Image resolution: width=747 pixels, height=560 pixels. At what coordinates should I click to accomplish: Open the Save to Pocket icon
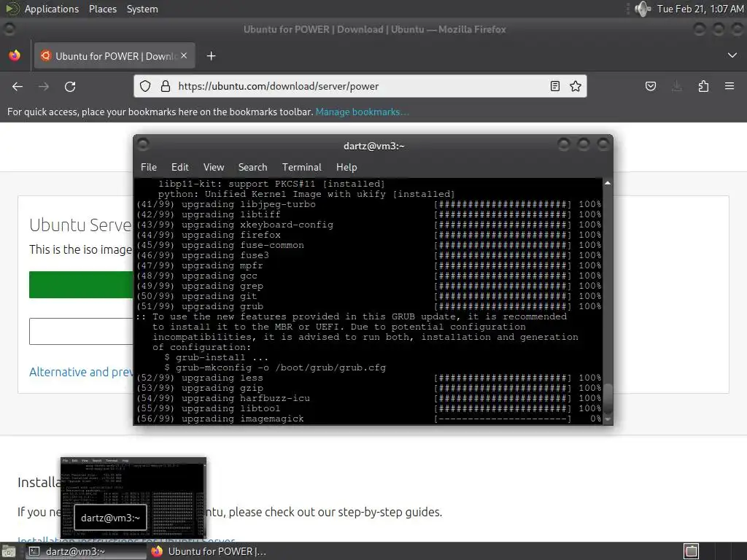[x=651, y=86]
